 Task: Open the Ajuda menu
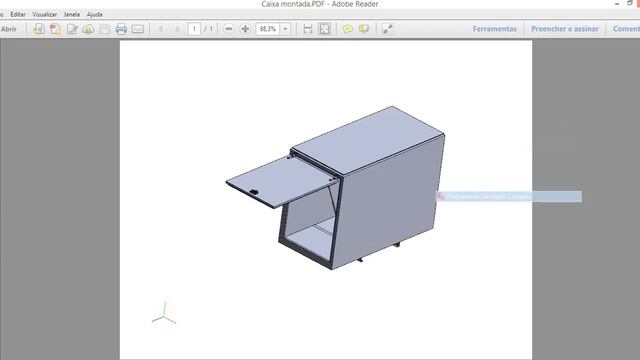[x=94, y=14]
